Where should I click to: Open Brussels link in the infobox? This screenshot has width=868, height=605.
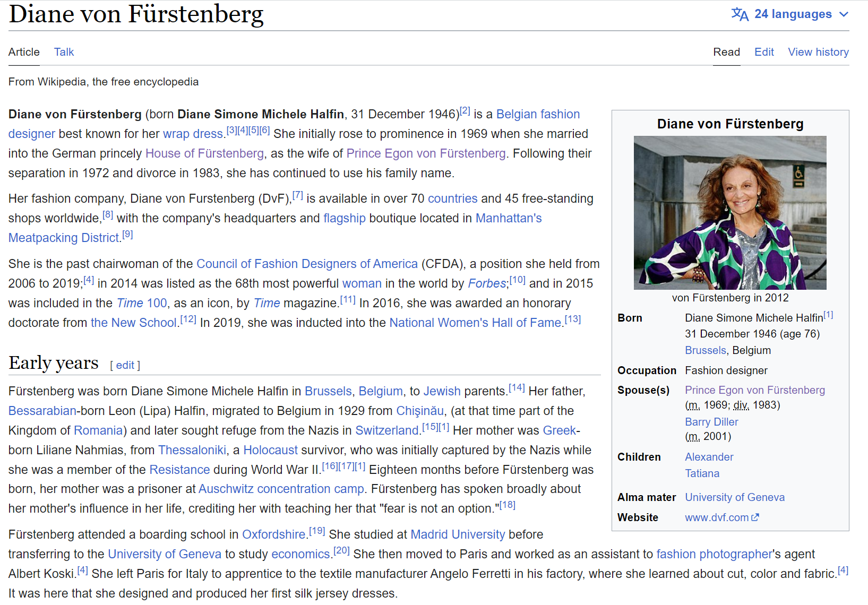[x=706, y=350]
